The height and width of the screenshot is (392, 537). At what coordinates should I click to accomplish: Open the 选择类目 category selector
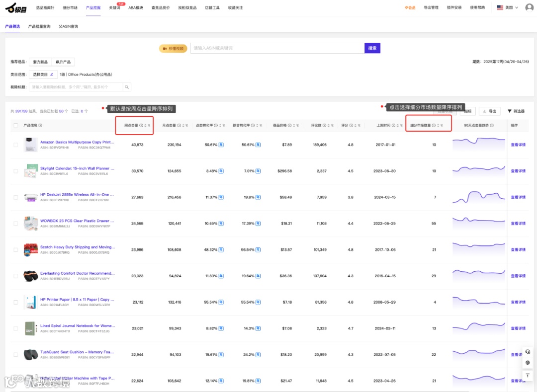43,75
